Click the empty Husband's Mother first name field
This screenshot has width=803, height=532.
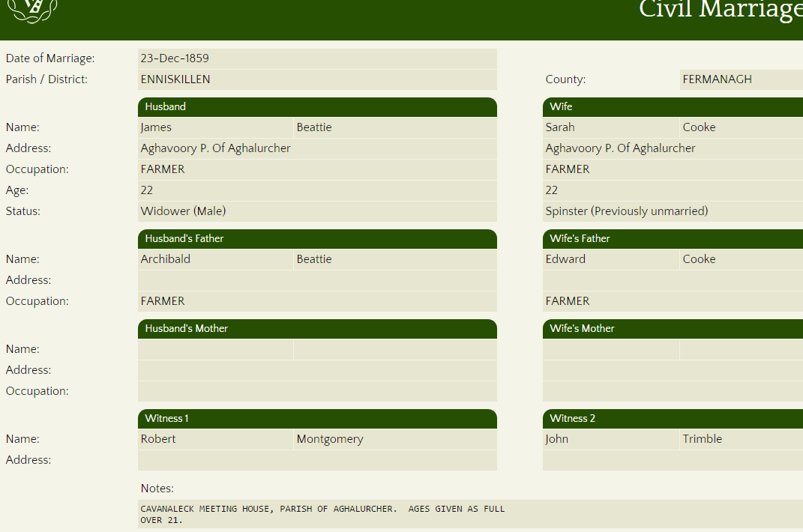215,349
